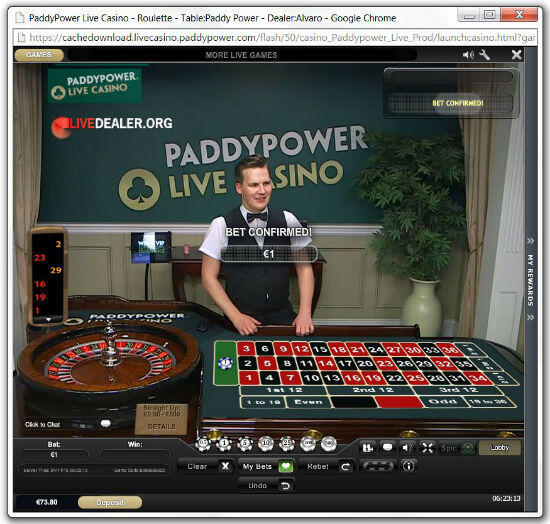Toggle fullscreen with the four-arrows icon

point(427,448)
